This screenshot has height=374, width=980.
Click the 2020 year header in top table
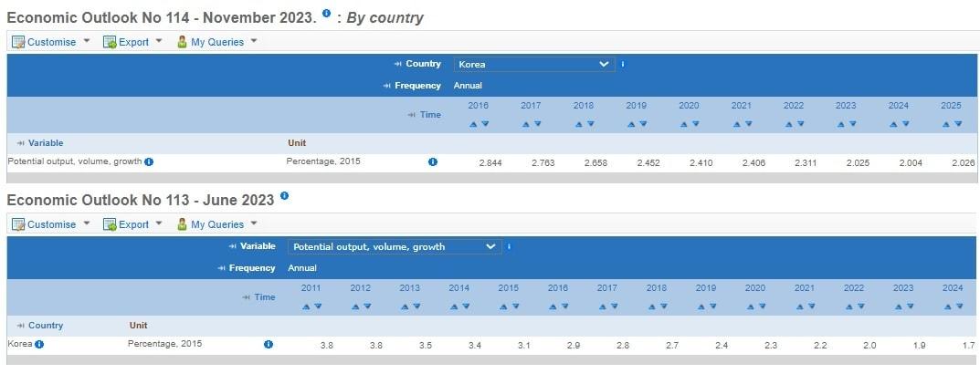point(689,106)
